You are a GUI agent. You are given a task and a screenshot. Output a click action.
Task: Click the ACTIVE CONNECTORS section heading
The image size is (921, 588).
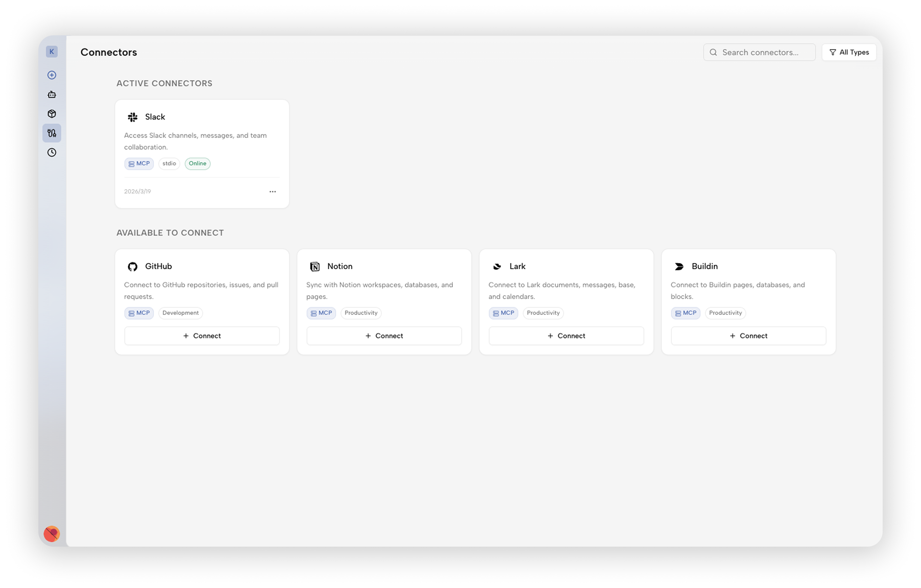pos(164,83)
